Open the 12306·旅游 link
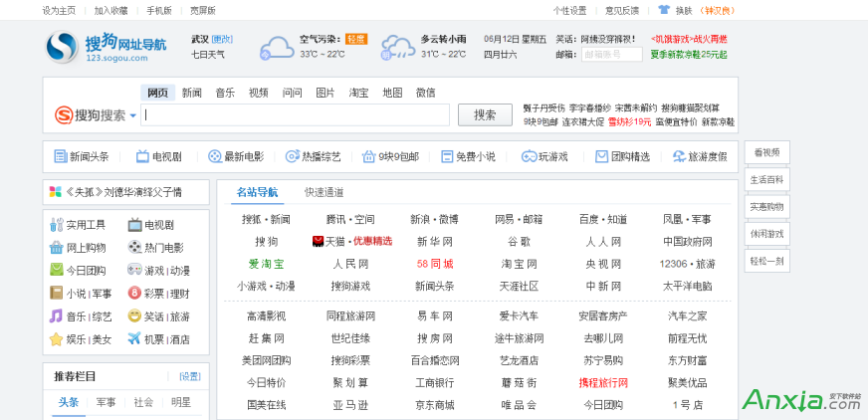Image resolution: width=868 pixels, height=420 pixels. (688, 264)
